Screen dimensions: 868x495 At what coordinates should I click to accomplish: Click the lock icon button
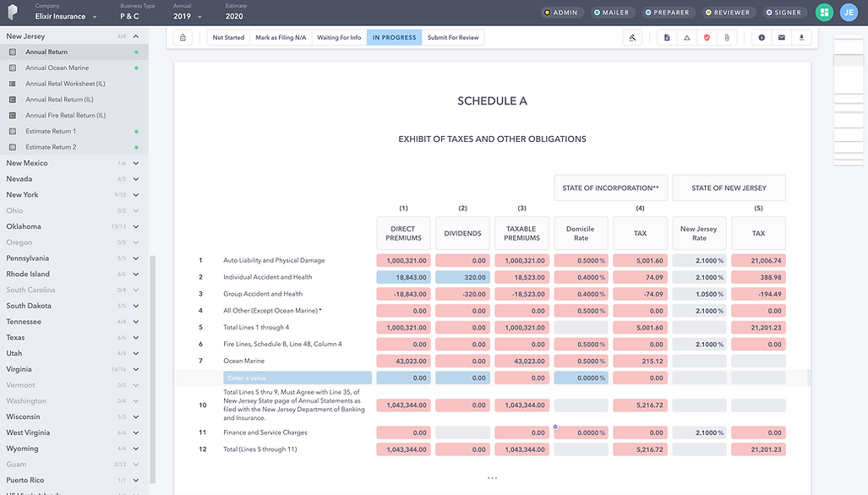click(183, 38)
